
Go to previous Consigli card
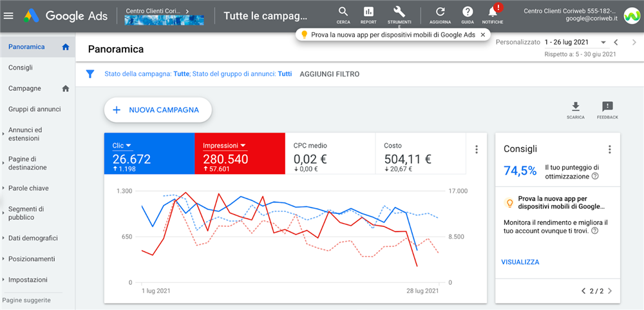(x=583, y=291)
